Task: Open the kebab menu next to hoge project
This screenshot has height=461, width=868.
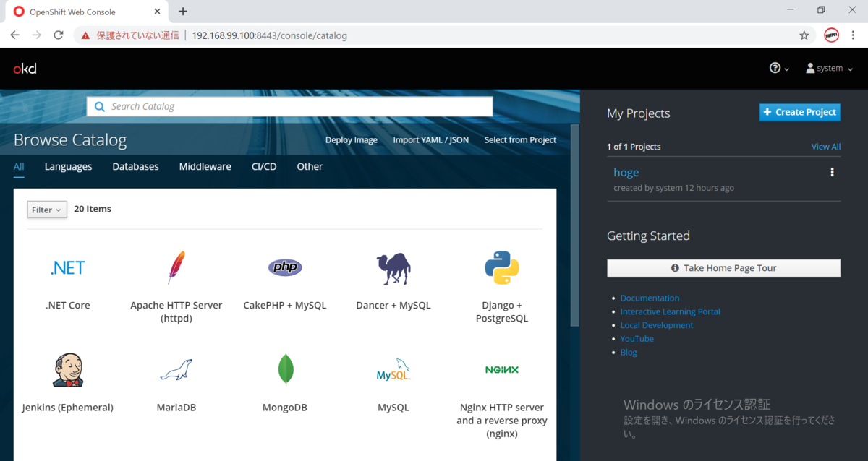Action: [x=832, y=172]
